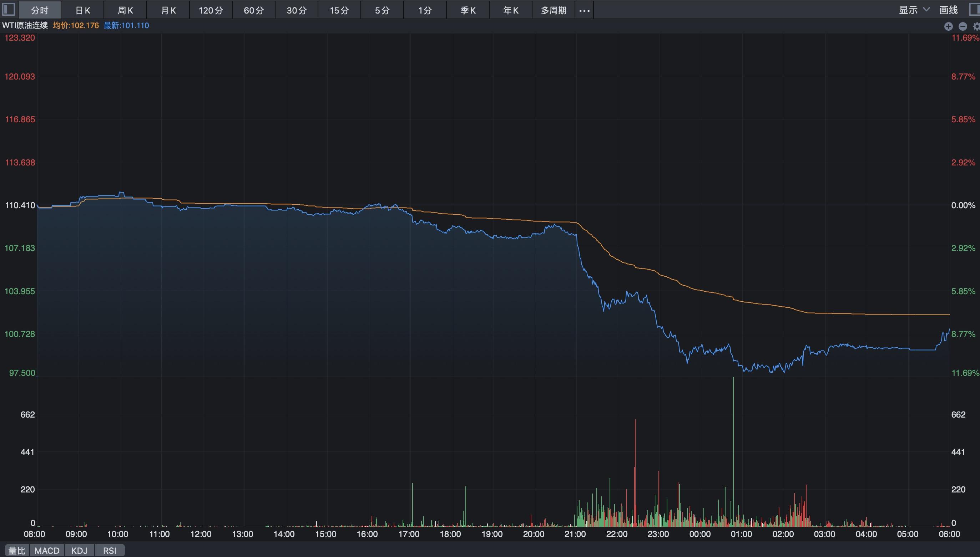Image resolution: width=980 pixels, height=557 pixels.
Task: Click the WTI原油连续 contract name
Action: click(25, 26)
